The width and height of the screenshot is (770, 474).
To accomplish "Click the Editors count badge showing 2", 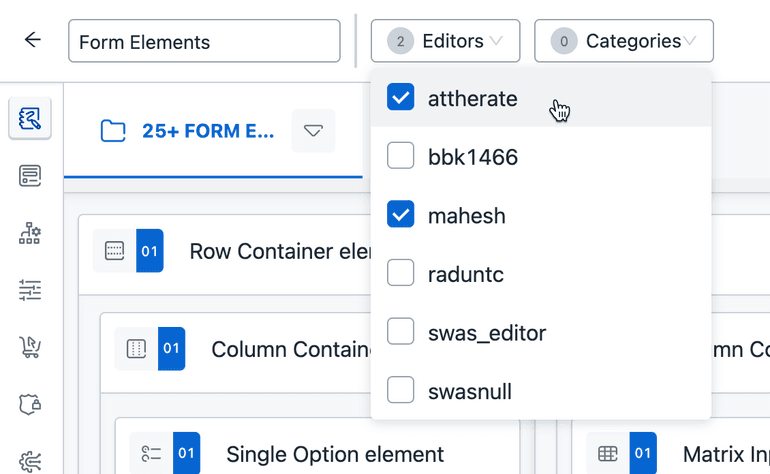I will click(x=400, y=41).
